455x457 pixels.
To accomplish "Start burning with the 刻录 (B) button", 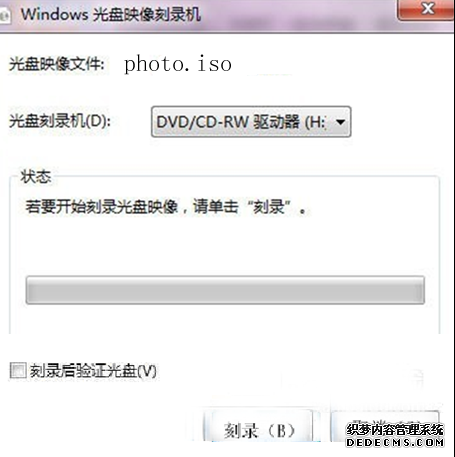I will tap(258, 428).
